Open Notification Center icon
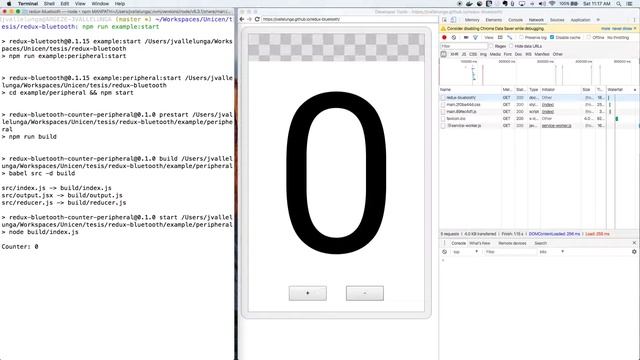The height and width of the screenshot is (360, 640). [x=630, y=3]
